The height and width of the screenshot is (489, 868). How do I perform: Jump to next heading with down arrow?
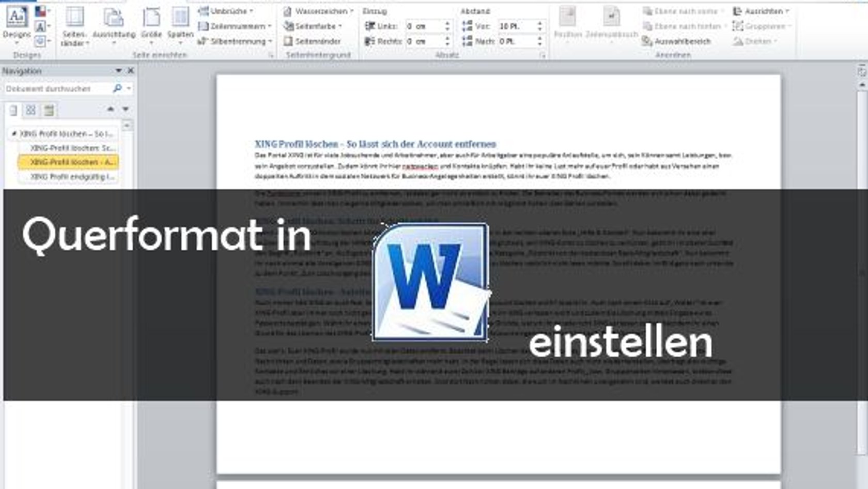[x=126, y=109]
